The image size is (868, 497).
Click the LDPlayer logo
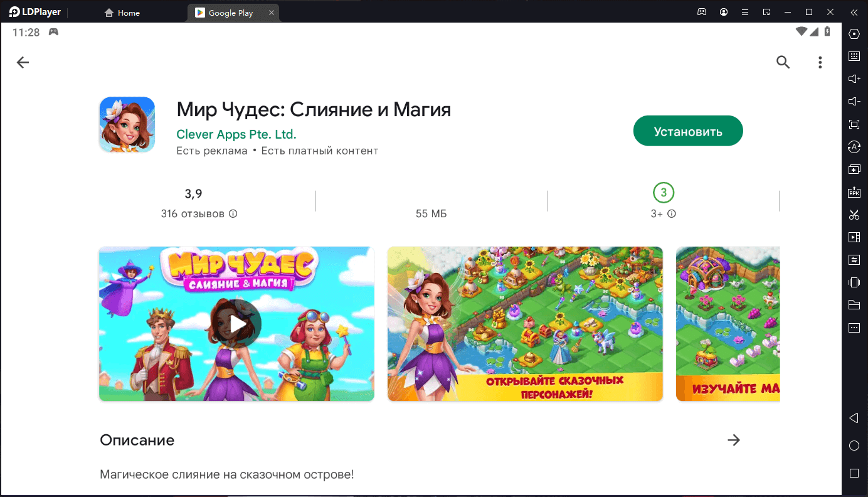[35, 12]
